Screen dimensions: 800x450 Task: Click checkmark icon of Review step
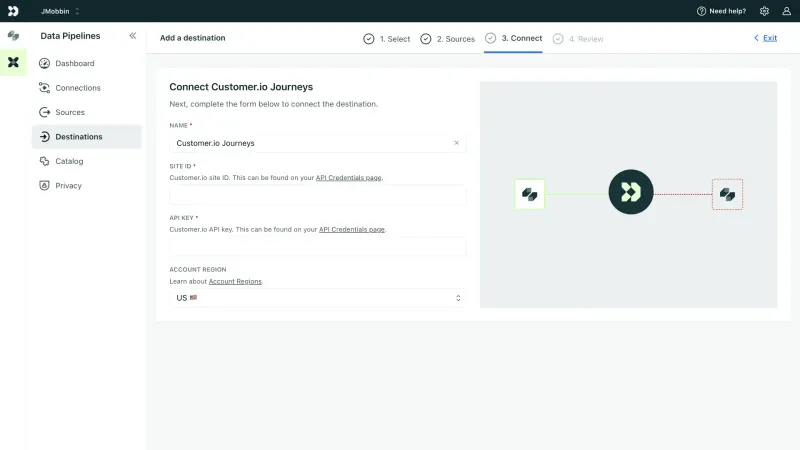(558, 39)
